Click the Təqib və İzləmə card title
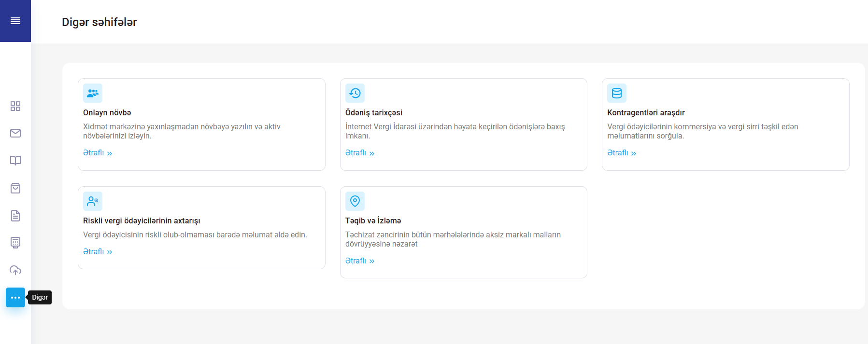This screenshot has width=868, height=344. [x=373, y=221]
